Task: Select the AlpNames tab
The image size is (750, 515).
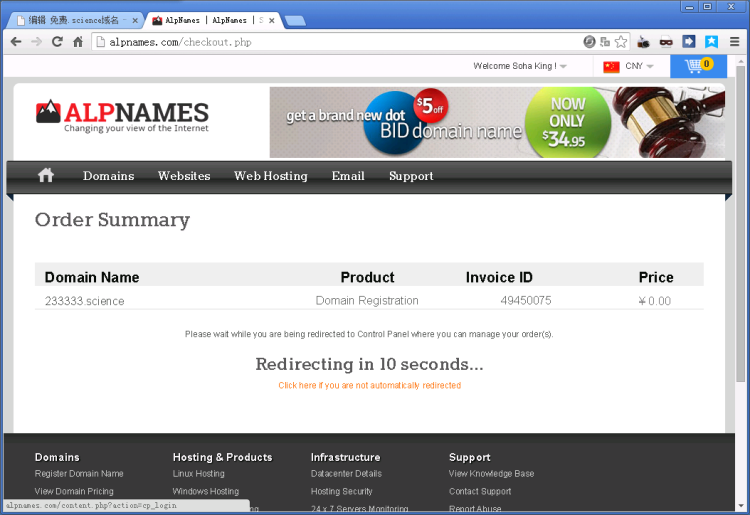Action: [213, 20]
